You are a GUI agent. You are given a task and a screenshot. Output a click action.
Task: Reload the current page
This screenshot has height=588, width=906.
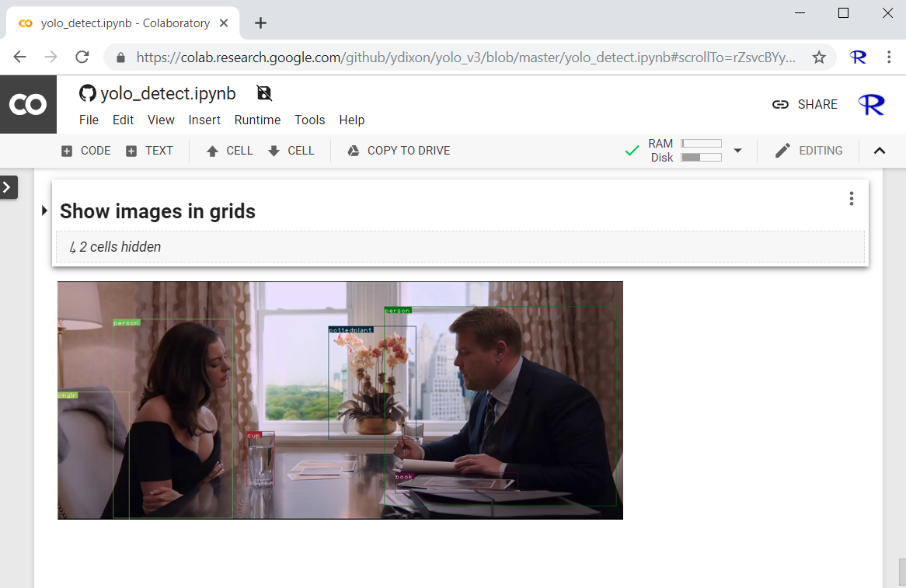click(82, 57)
